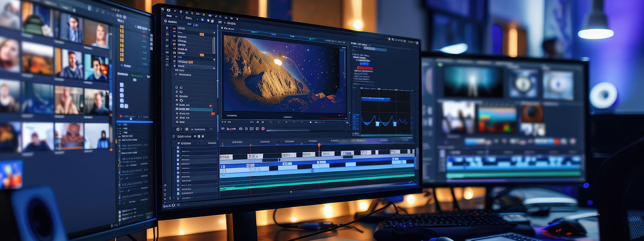
Task: Select the green icon in the top toolbar
Action: click(203, 15)
